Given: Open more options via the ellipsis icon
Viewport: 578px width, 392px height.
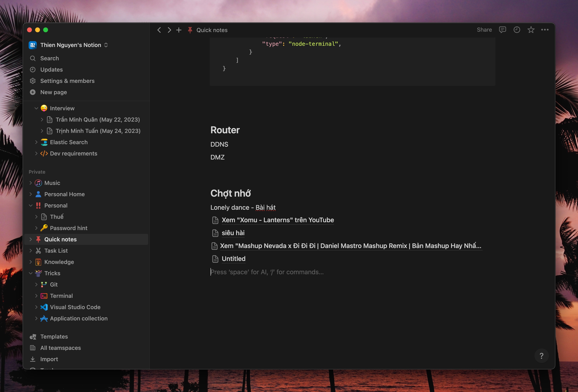Looking at the screenshot, I should click(x=545, y=30).
